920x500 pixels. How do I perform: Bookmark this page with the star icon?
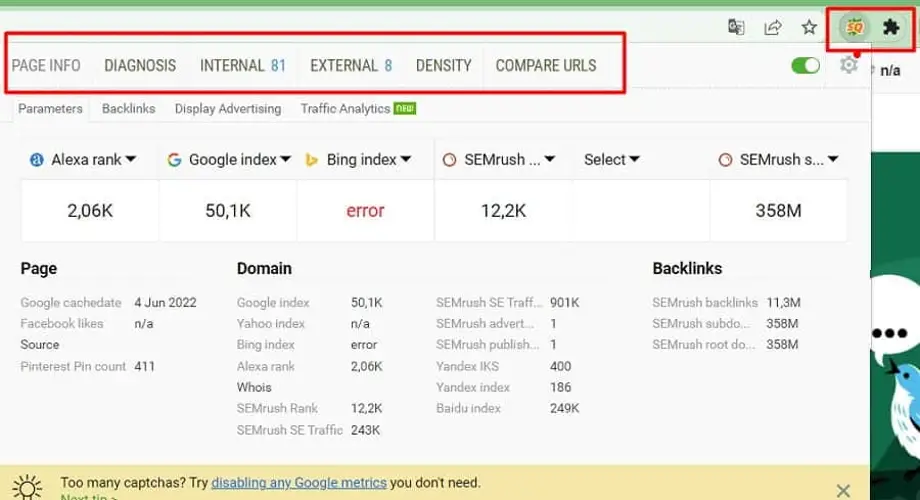(809, 27)
